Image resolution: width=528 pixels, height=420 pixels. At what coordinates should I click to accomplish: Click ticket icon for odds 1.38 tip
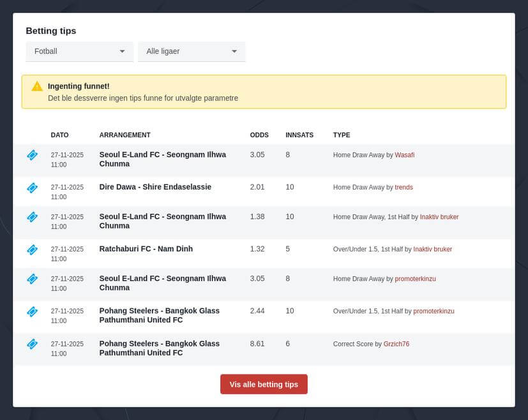pos(32,217)
